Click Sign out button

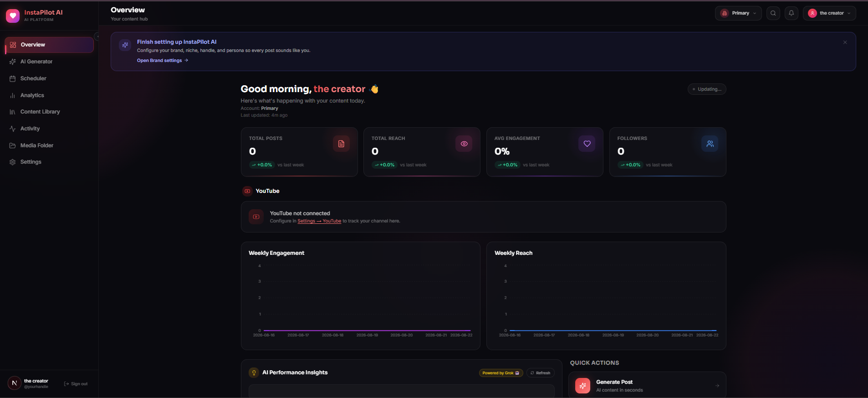coord(76,384)
